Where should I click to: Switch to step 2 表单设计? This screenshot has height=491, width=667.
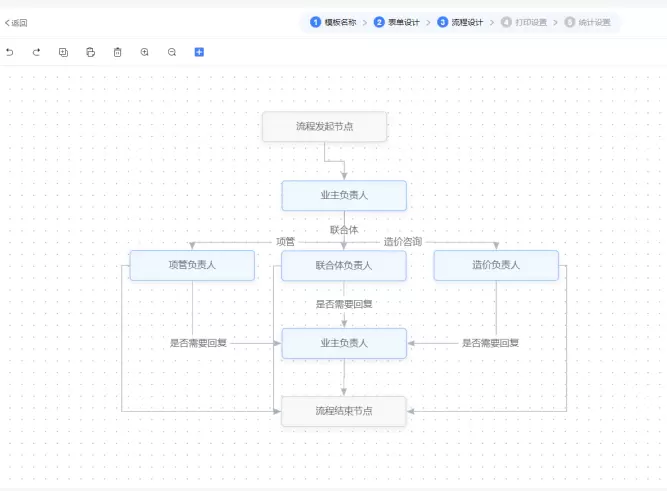[397, 22]
